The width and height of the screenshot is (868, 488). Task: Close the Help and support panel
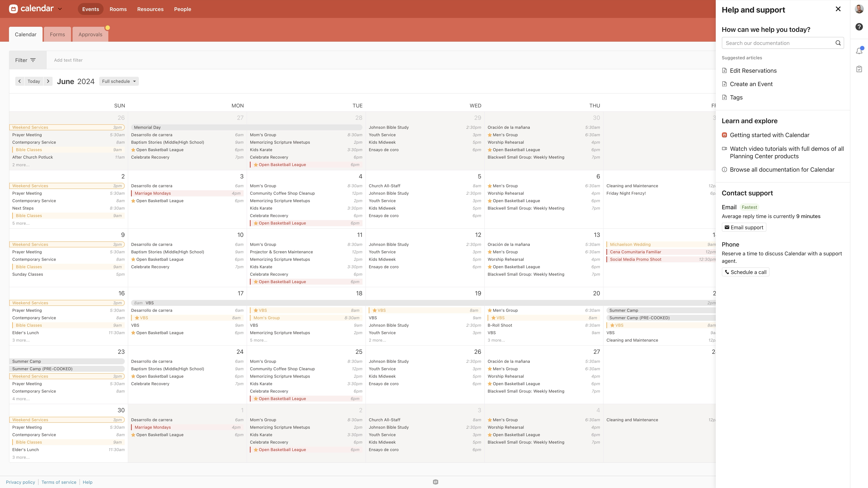click(x=838, y=9)
